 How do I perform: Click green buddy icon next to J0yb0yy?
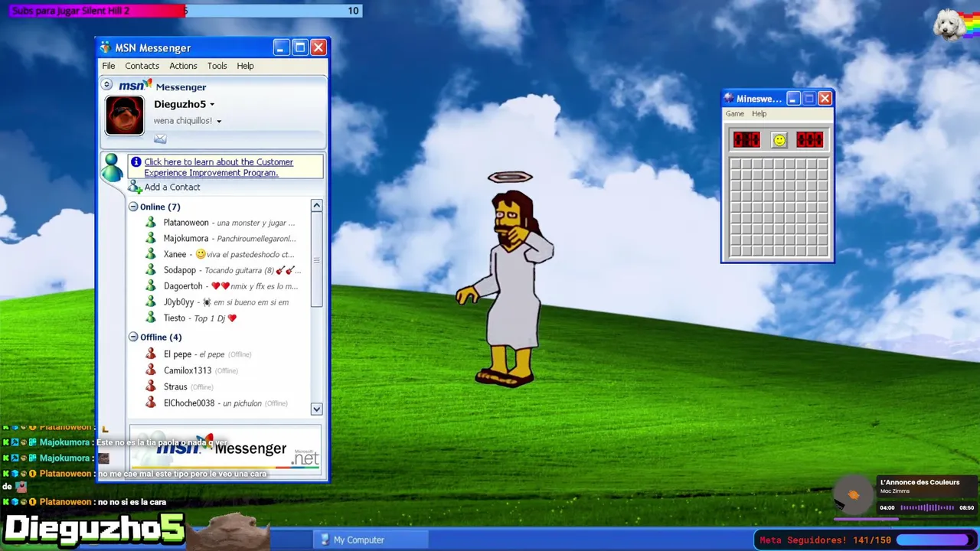point(151,302)
